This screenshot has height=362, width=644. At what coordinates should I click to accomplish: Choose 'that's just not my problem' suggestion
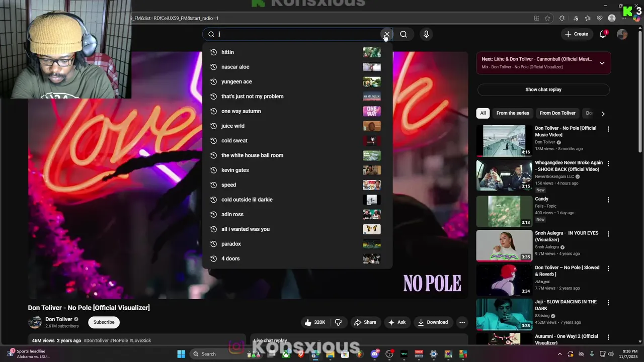coord(297,97)
